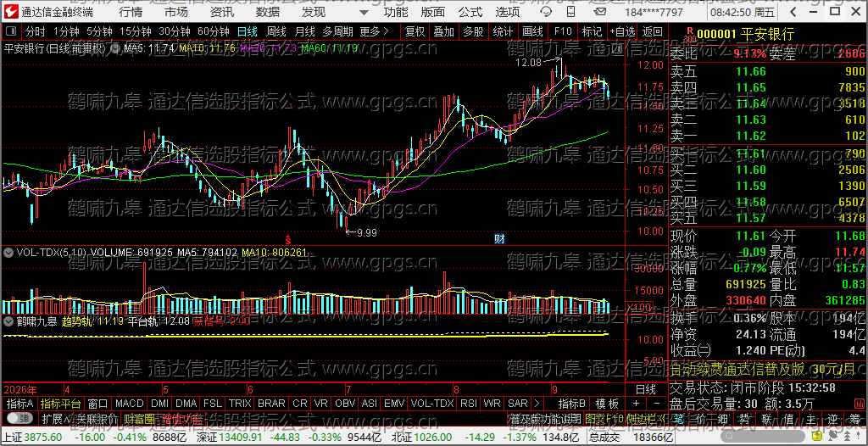
Task: Select the RSI indicator tab
Action: point(468,403)
